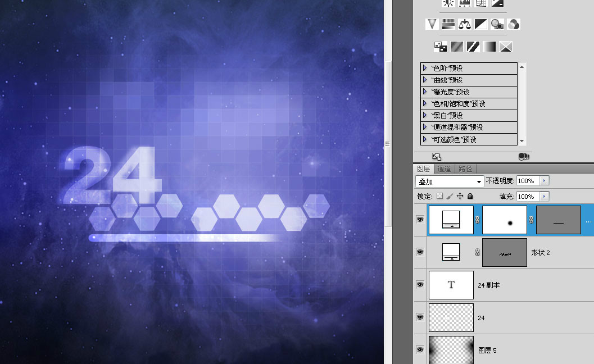
Task: Expand the "曝光度" presets group
Action: point(425,92)
